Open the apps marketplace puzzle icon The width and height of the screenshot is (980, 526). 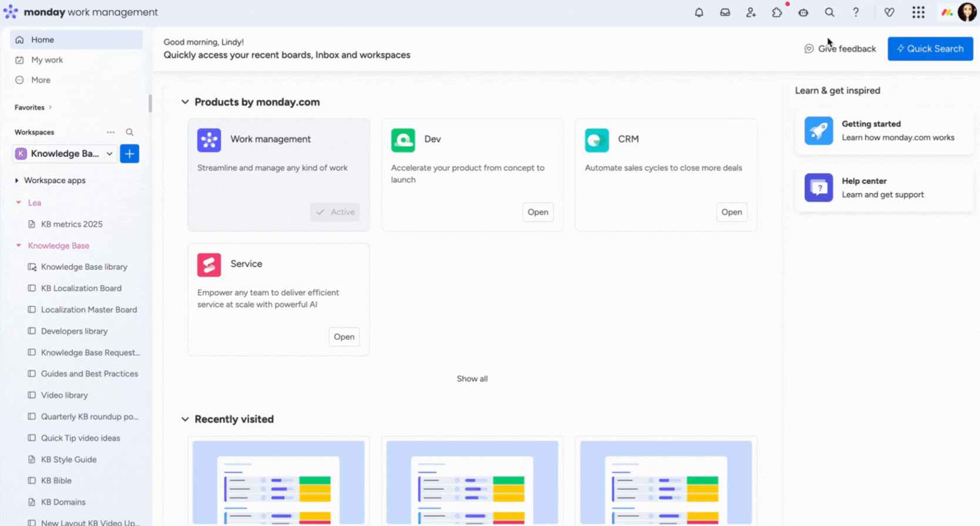pos(777,12)
